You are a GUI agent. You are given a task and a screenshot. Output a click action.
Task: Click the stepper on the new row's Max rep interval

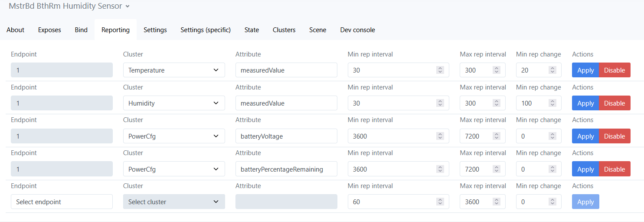(496, 202)
